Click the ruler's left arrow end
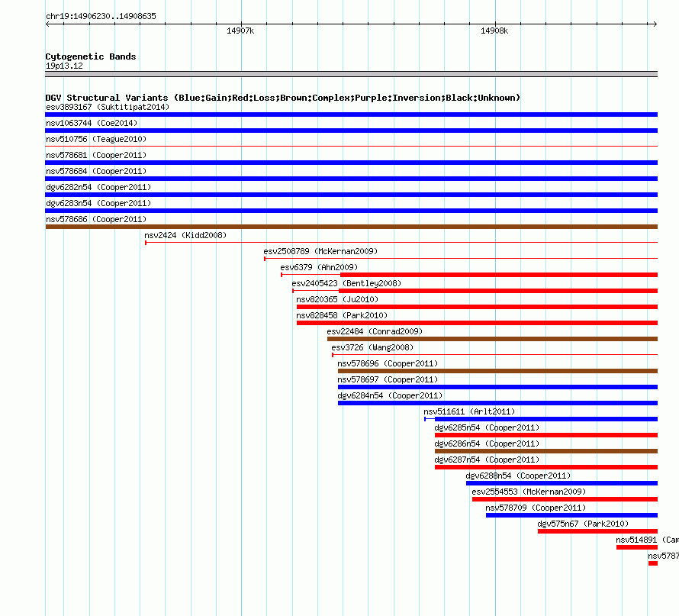The height and width of the screenshot is (616, 679). click(47, 24)
